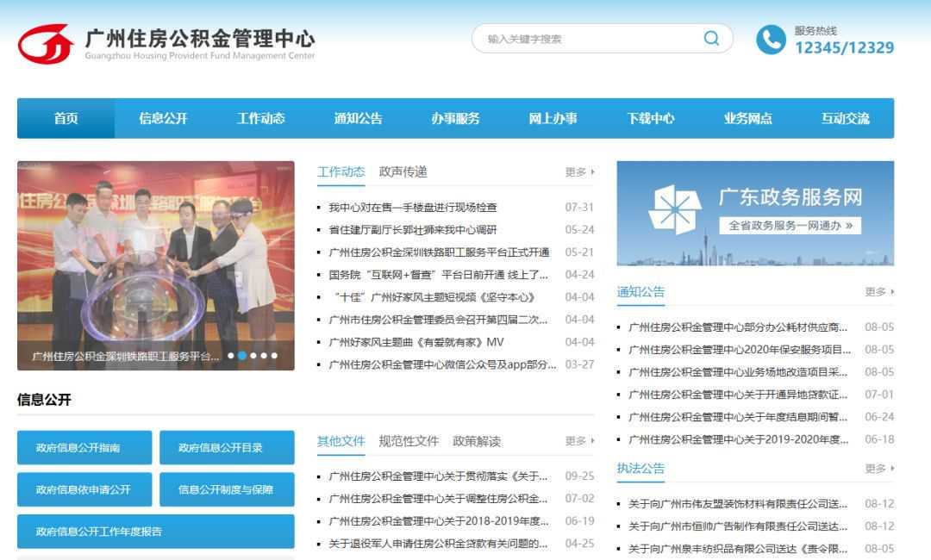Click the 更多 arrow beside 工作动态
Viewport: 931px width, 560px height.
coord(578,171)
